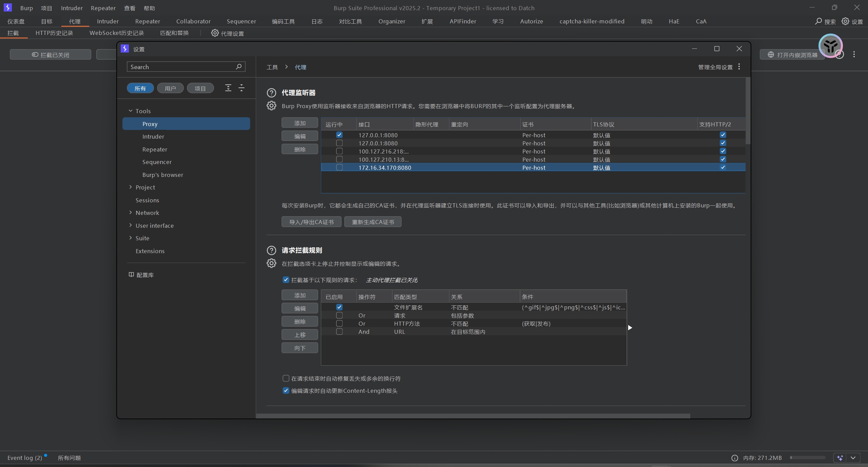Click the 导入/导出CA证书 button

coord(311,222)
